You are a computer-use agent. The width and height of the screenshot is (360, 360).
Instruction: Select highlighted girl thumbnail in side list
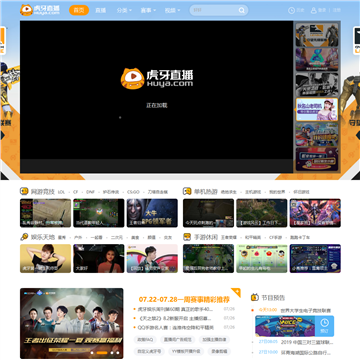click(317, 109)
